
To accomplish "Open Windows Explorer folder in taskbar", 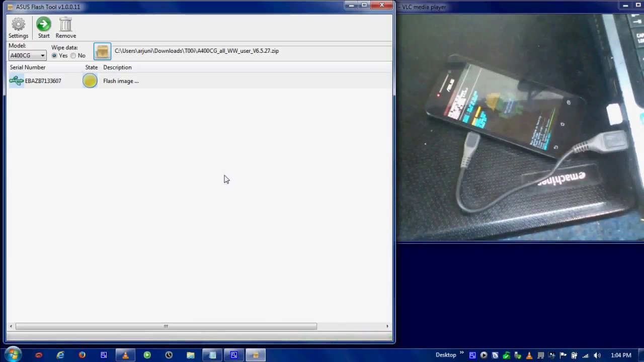I will click(190, 355).
